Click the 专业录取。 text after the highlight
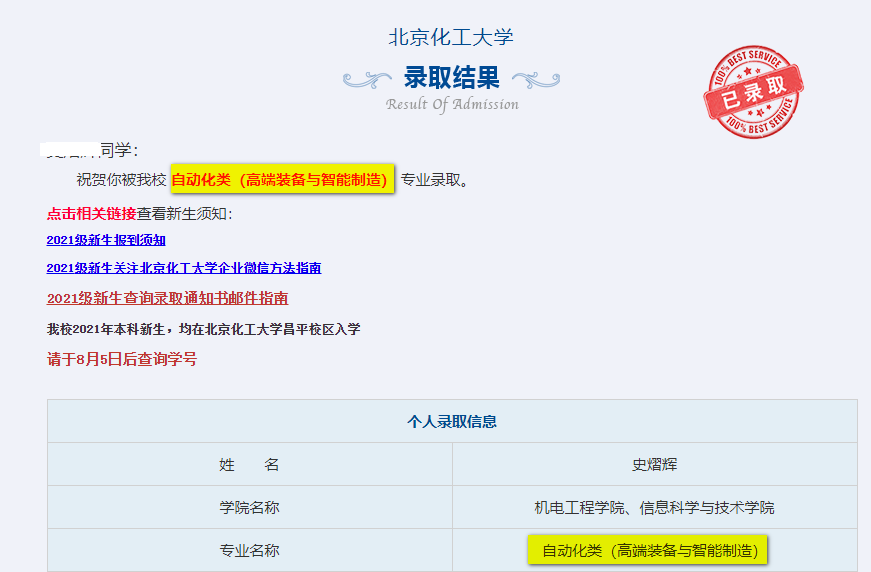 436,180
